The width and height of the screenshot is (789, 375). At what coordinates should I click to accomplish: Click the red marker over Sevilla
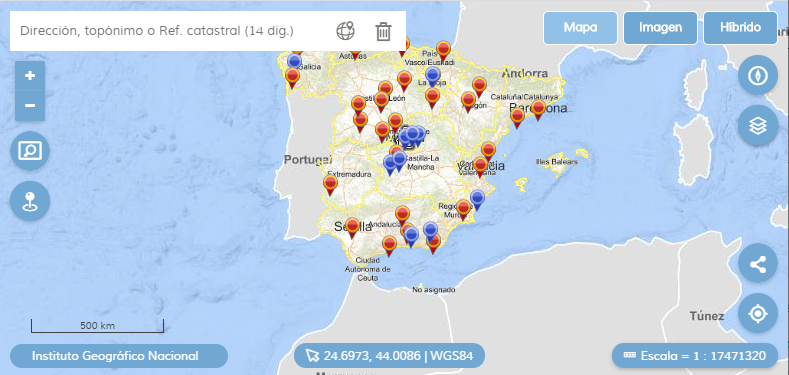[x=352, y=228]
